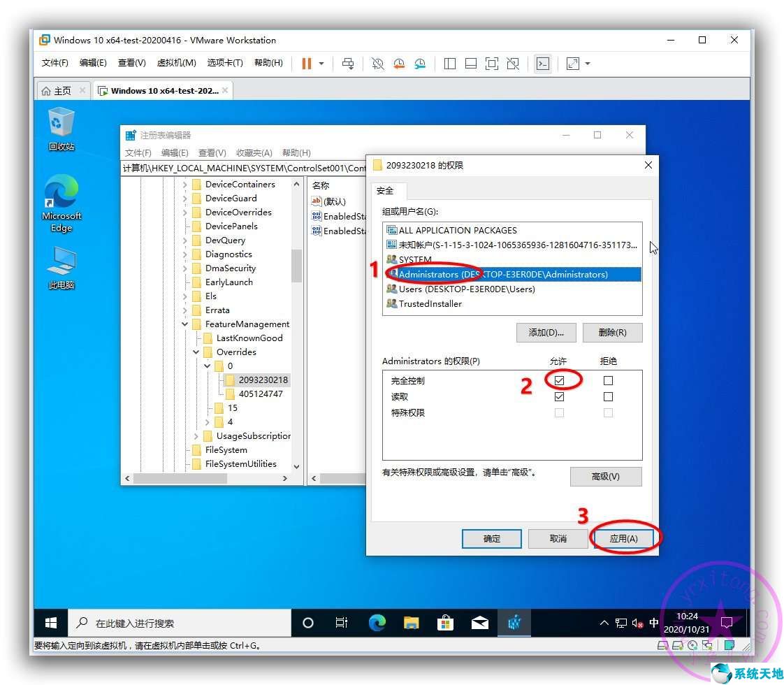This screenshot has height=685, width=784.
Task: Expand the DeviceGuard registry key
Action: [184, 198]
